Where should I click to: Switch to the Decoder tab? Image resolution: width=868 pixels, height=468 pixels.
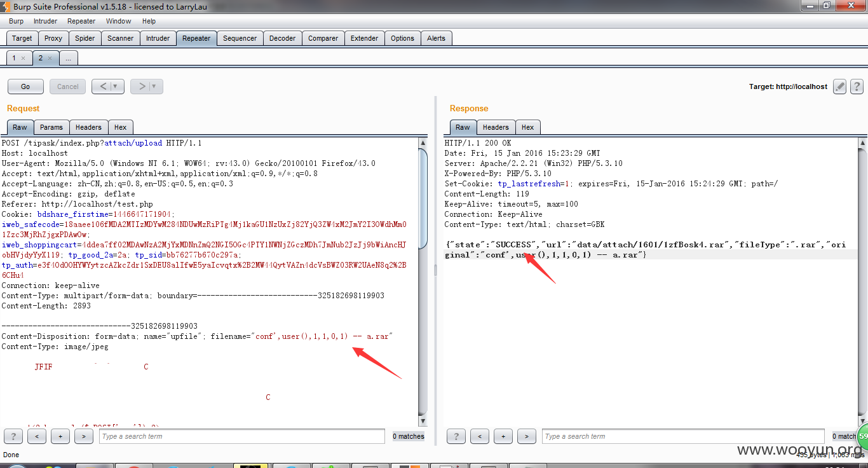coord(283,38)
